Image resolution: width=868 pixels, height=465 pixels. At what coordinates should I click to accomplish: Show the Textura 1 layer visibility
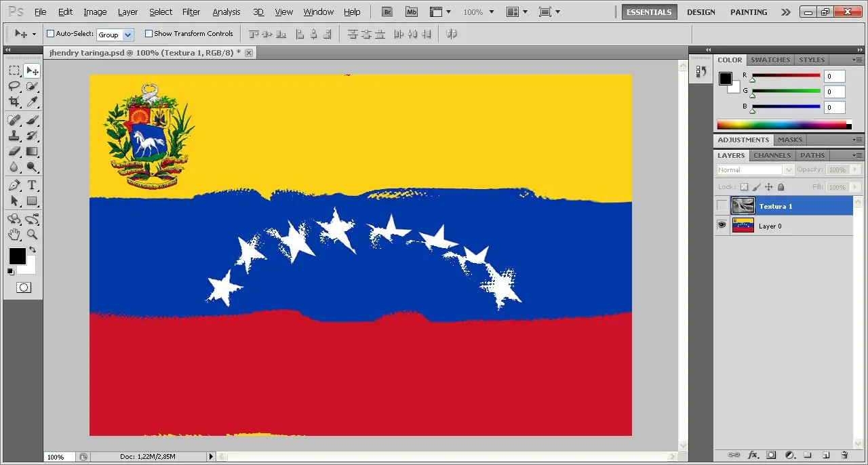(722, 206)
